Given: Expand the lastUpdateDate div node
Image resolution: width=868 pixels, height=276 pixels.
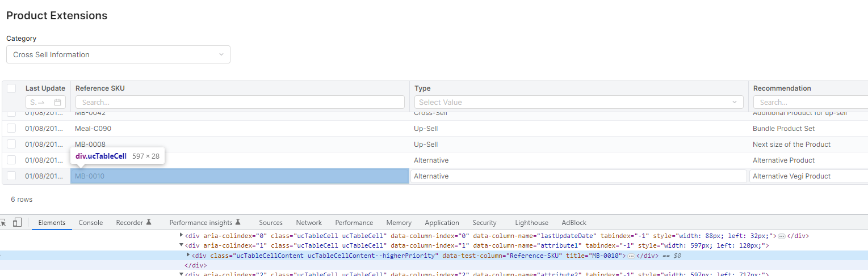Looking at the screenshot, I should pos(181,235).
